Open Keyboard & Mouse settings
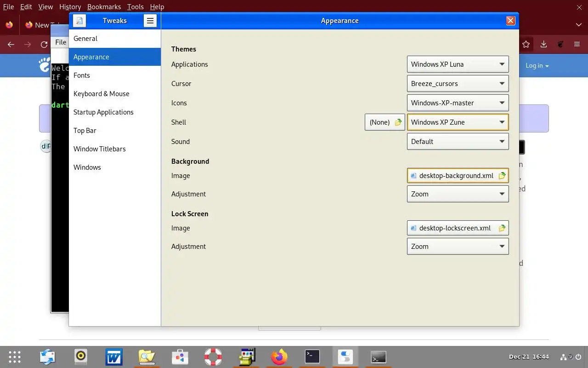Image resolution: width=588 pixels, height=368 pixels. click(x=115, y=94)
